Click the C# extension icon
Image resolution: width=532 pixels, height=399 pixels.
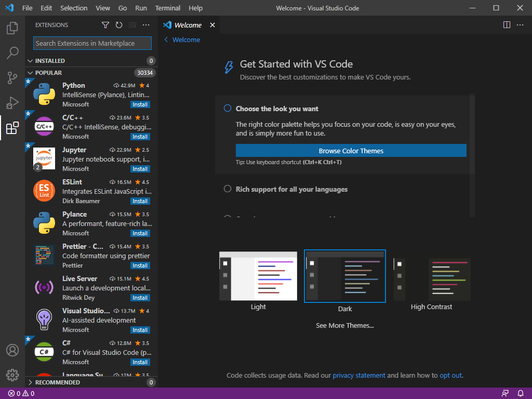pos(44,352)
